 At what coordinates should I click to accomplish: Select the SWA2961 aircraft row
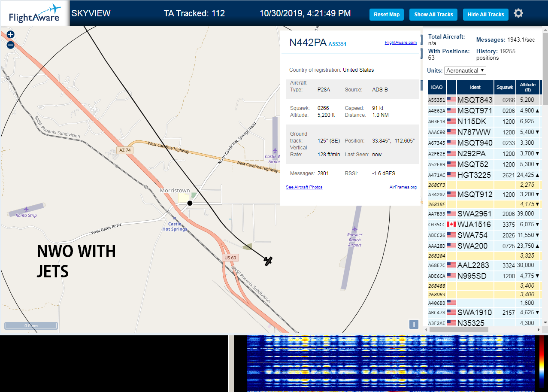click(x=484, y=213)
